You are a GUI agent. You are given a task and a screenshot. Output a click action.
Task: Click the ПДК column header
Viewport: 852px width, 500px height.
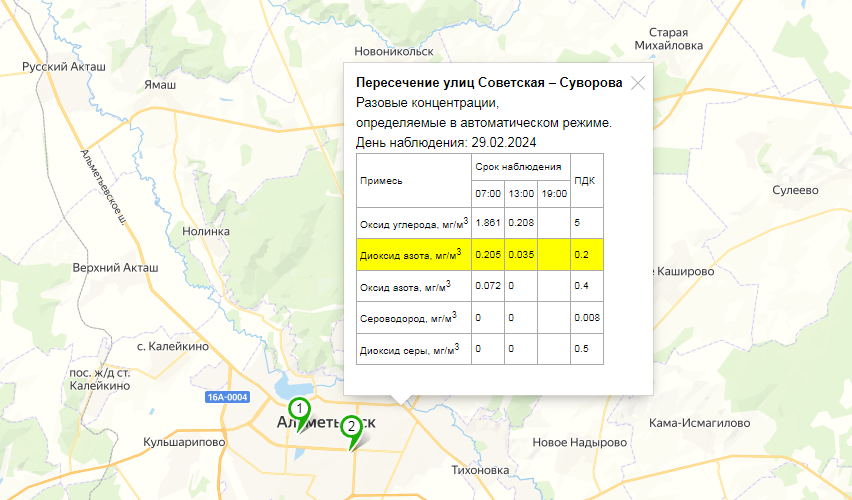coord(585,181)
